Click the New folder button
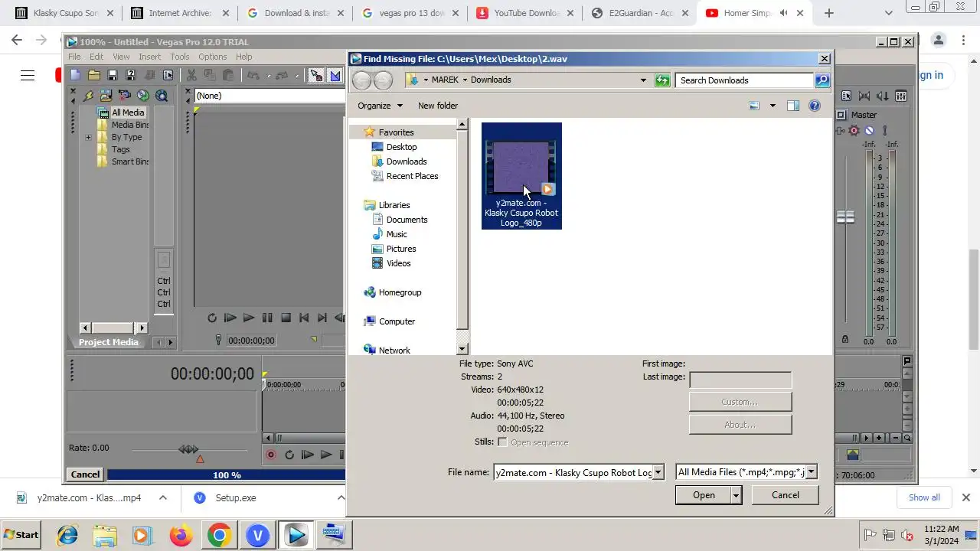The image size is (980, 551). point(438,106)
